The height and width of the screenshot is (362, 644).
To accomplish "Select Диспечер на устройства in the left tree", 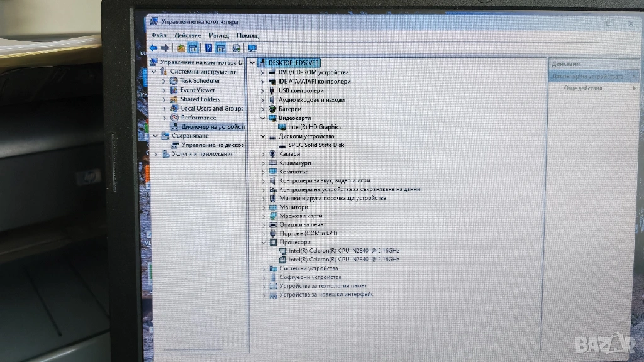I will click(213, 127).
